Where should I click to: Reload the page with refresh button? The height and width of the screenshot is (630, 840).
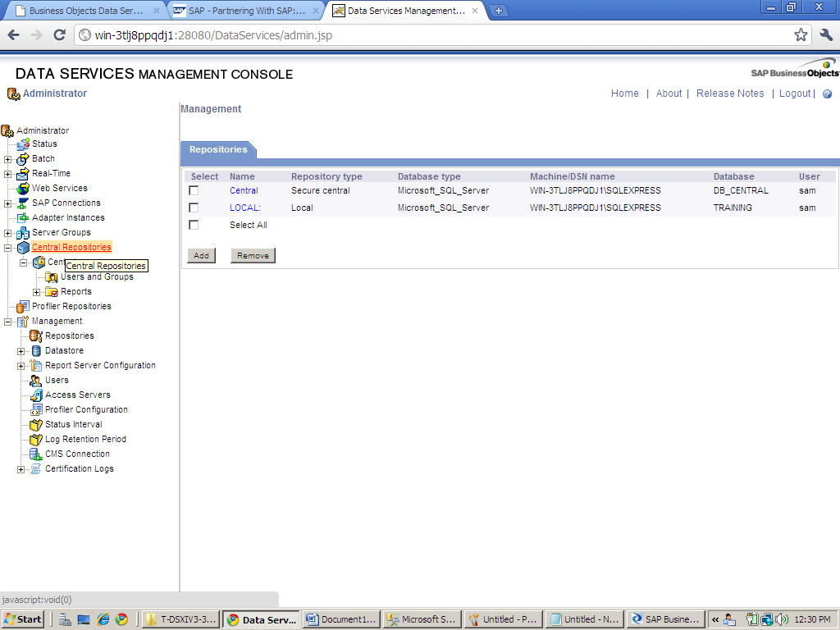(x=59, y=35)
